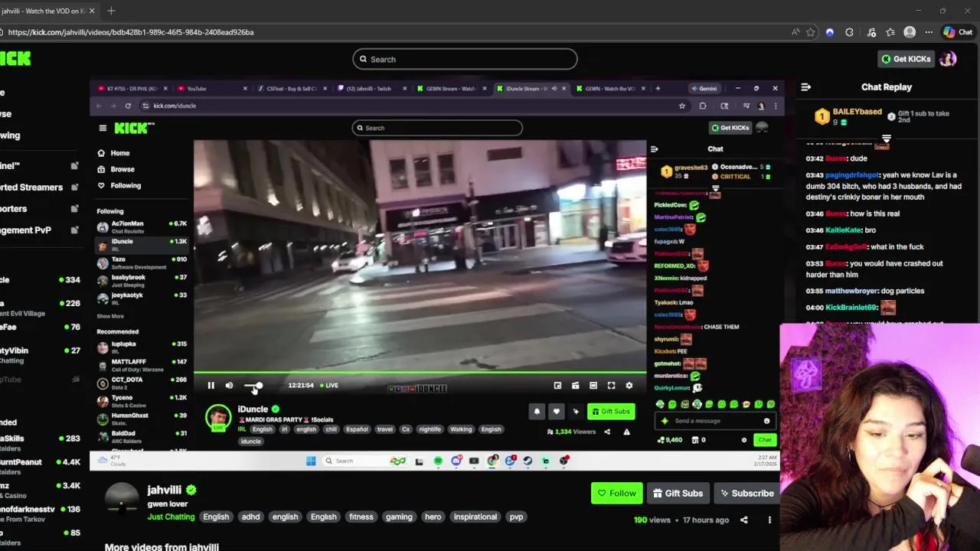Open KaitieKate's chat username

click(843, 230)
